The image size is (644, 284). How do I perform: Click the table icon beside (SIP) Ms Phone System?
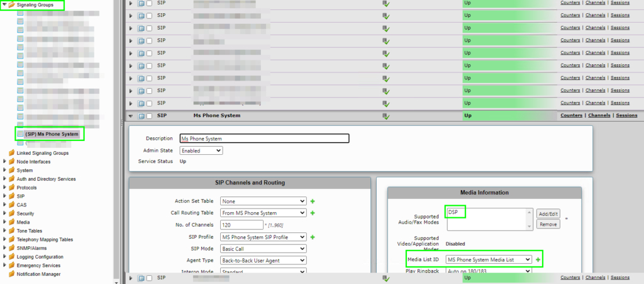[x=21, y=134]
